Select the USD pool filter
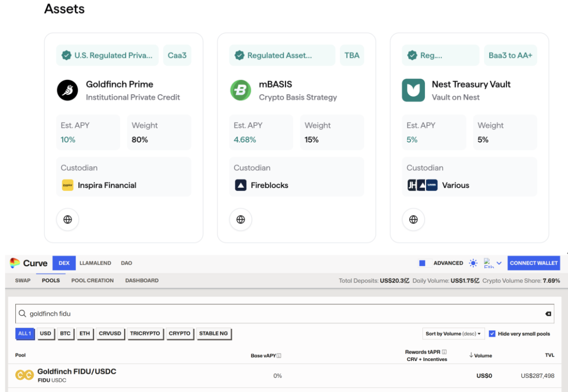The height and width of the screenshot is (392, 568). tap(46, 334)
